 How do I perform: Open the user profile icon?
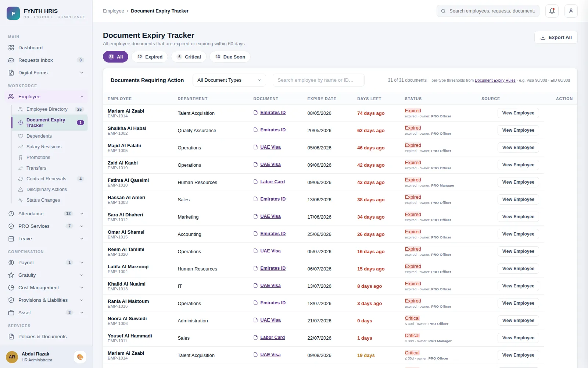tap(571, 11)
